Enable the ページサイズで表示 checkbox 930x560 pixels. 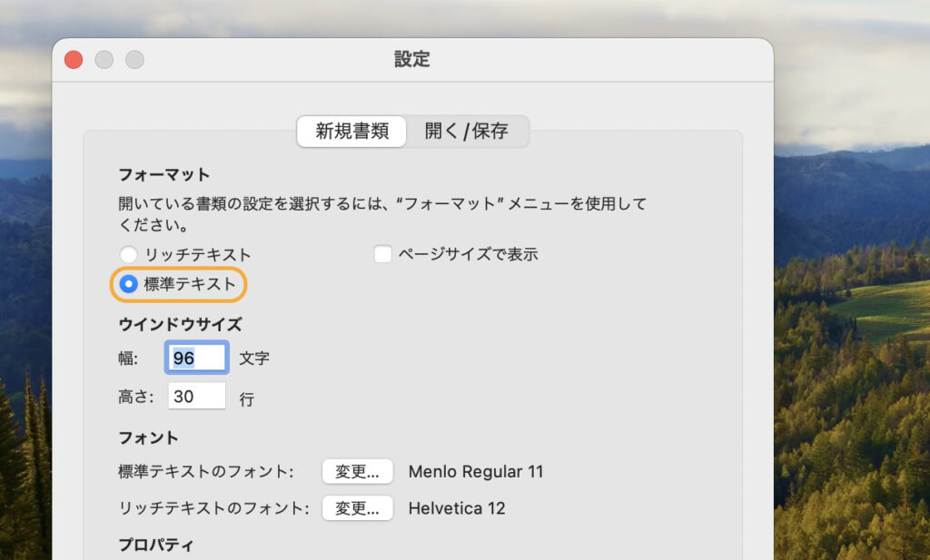(383, 255)
